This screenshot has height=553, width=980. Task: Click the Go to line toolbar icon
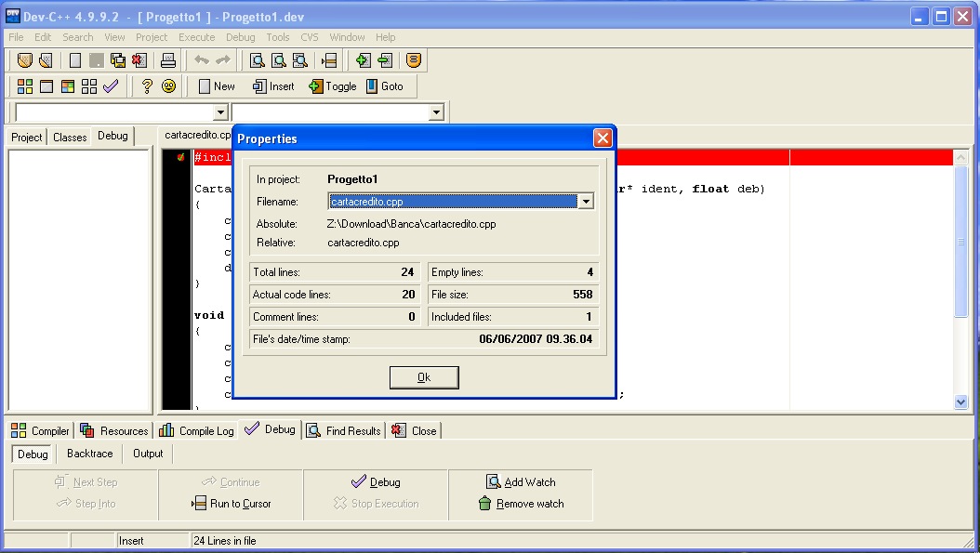[329, 60]
